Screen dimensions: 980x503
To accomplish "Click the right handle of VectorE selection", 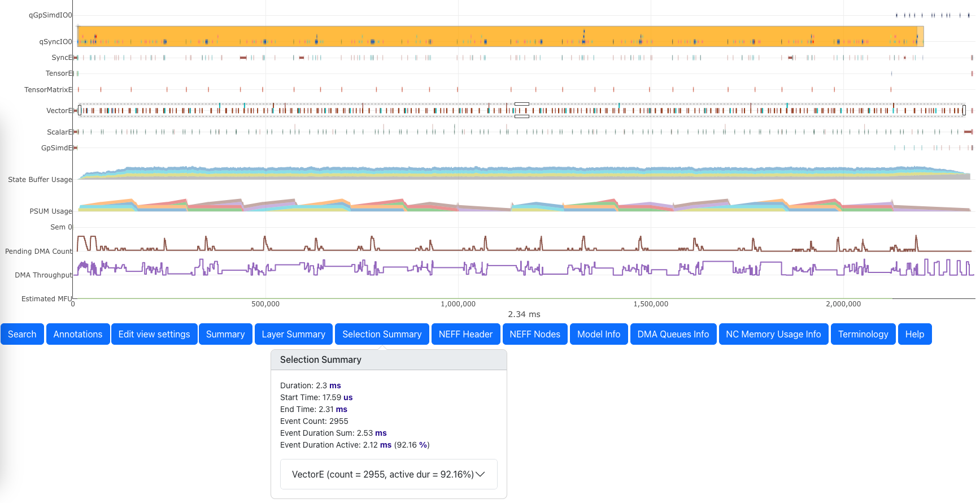I will (x=964, y=110).
